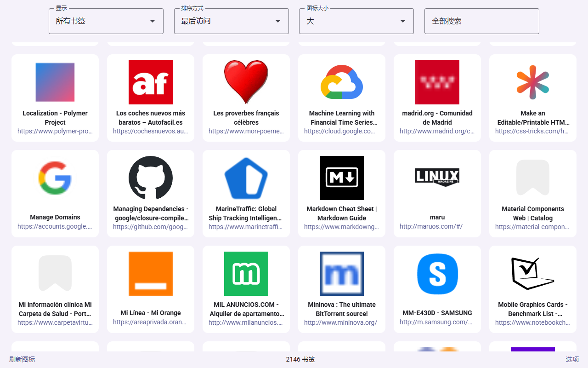Click 'Managing Dependencies · google/closure-compiler' title
The width and height of the screenshot is (588, 368).
click(x=151, y=213)
